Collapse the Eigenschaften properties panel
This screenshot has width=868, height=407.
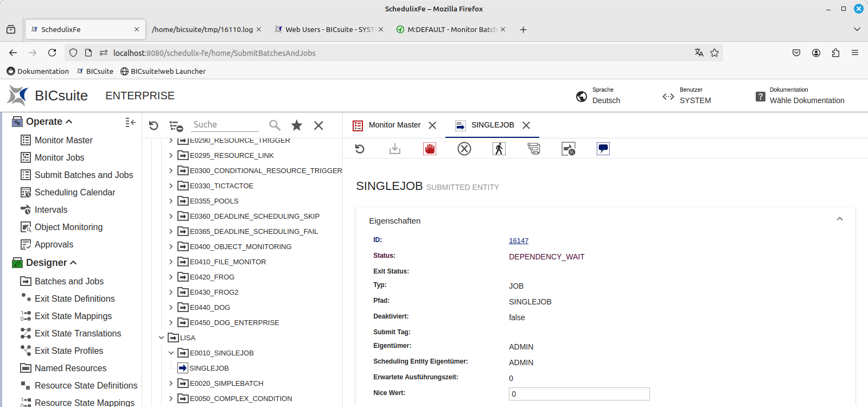click(x=839, y=219)
